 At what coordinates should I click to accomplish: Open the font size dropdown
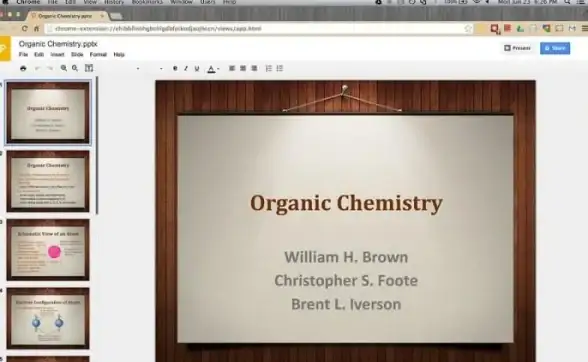point(155,68)
